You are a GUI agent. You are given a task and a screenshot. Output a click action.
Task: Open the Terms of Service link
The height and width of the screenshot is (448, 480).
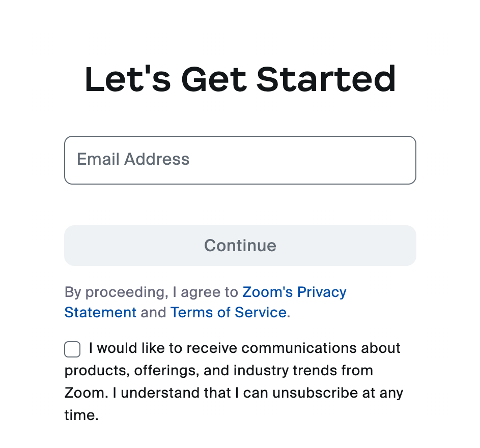click(x=228, y=312)
